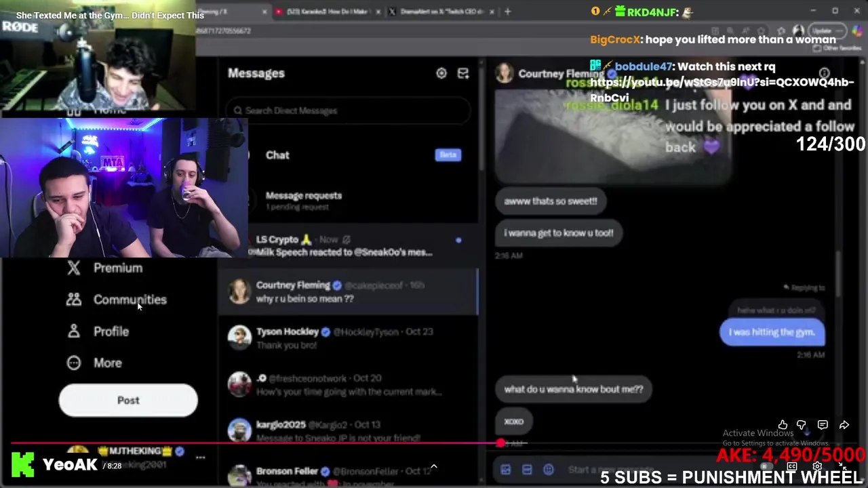
Task: Expand the chevron above the player controls
Action: (434, 466)
